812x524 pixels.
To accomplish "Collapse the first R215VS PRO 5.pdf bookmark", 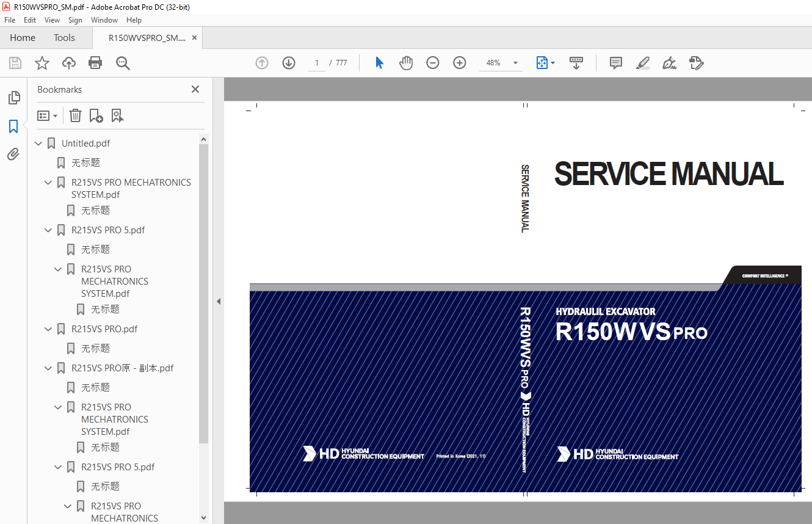I will click(x=48, y=230).
